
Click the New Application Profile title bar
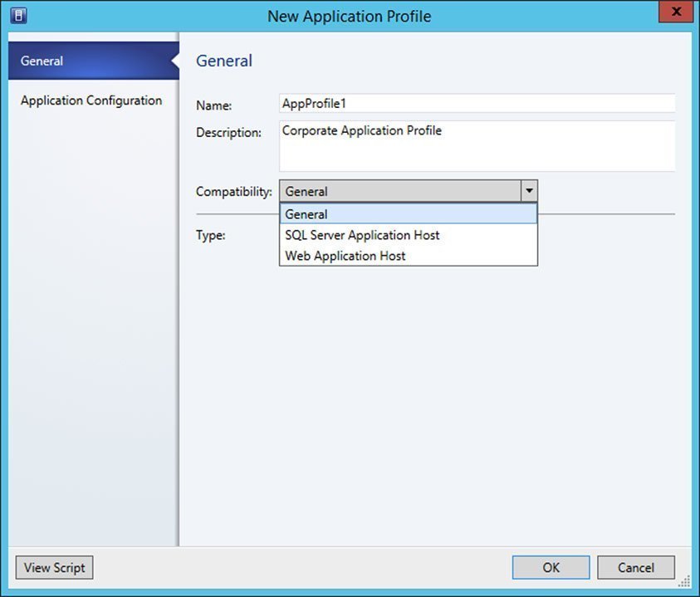[350, 16]
